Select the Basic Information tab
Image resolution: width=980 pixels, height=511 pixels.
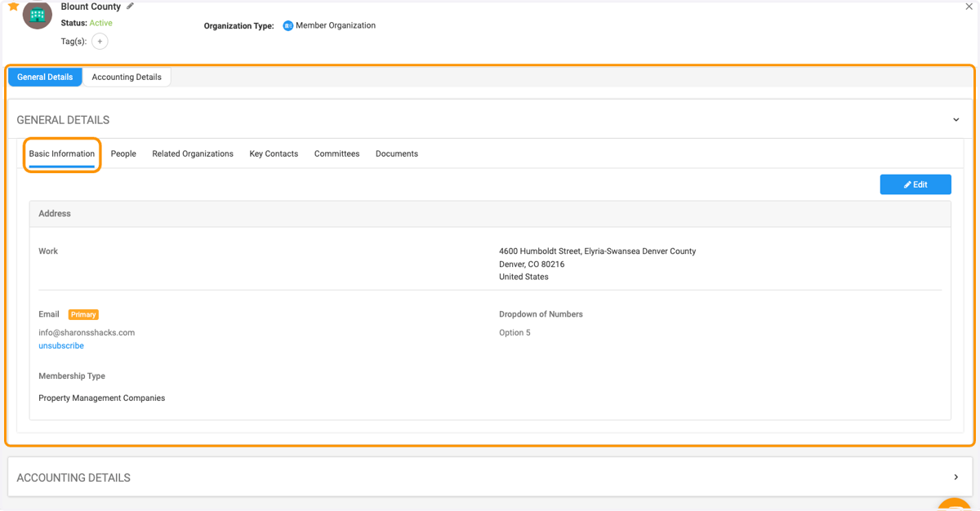tap(62, 153)
